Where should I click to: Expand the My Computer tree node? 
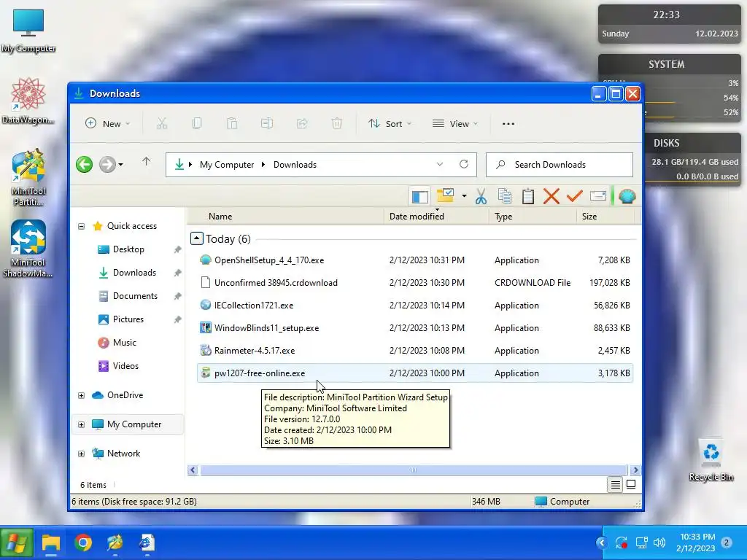[x=82, y=424]
